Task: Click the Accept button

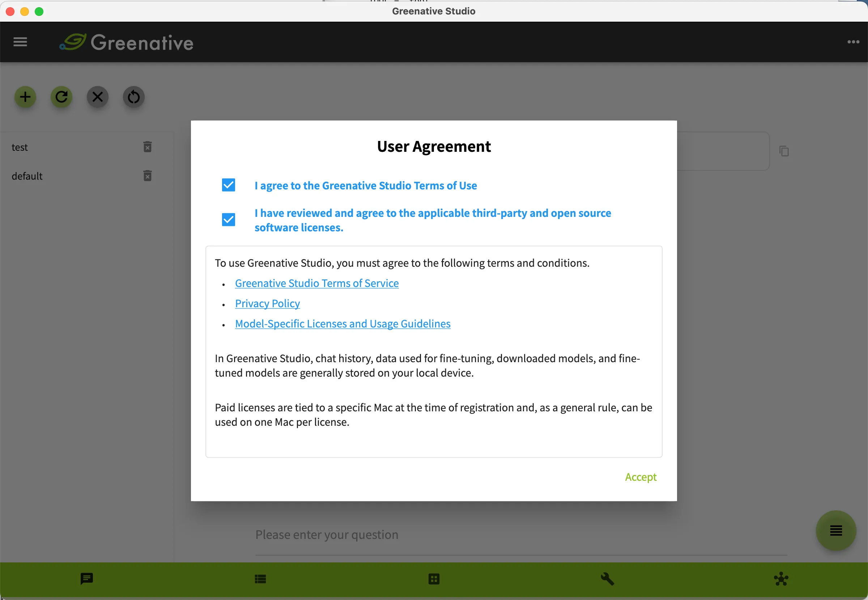Action: click(641, 477)
